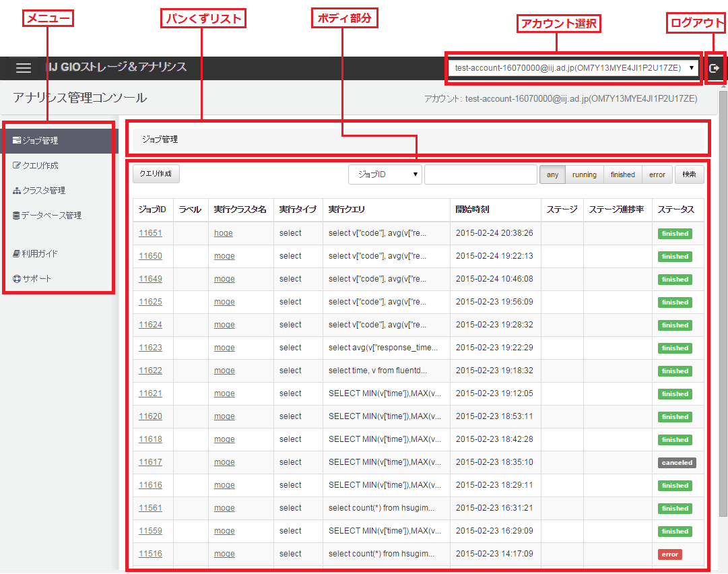Click moge cluster link in row 11650

224,256
